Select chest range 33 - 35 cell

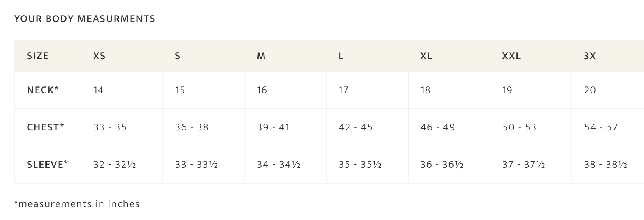[110, 127]
